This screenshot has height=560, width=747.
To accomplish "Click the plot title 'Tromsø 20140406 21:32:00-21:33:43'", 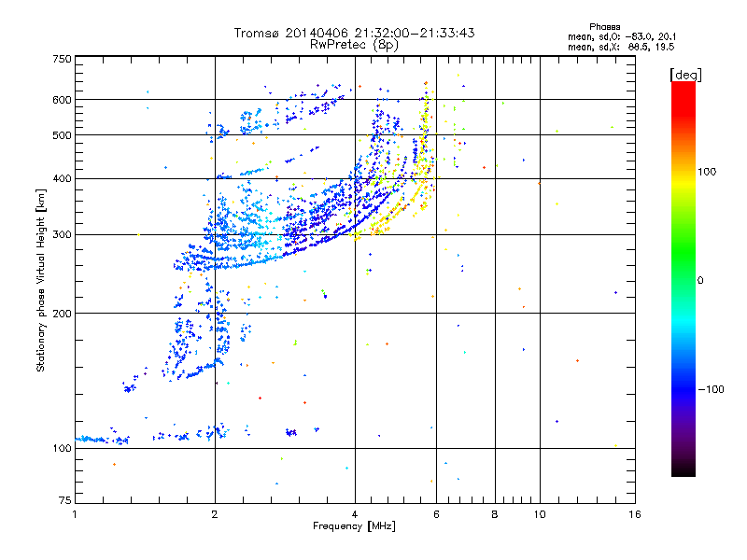I will pyautogui.click(x=354, y=33).
